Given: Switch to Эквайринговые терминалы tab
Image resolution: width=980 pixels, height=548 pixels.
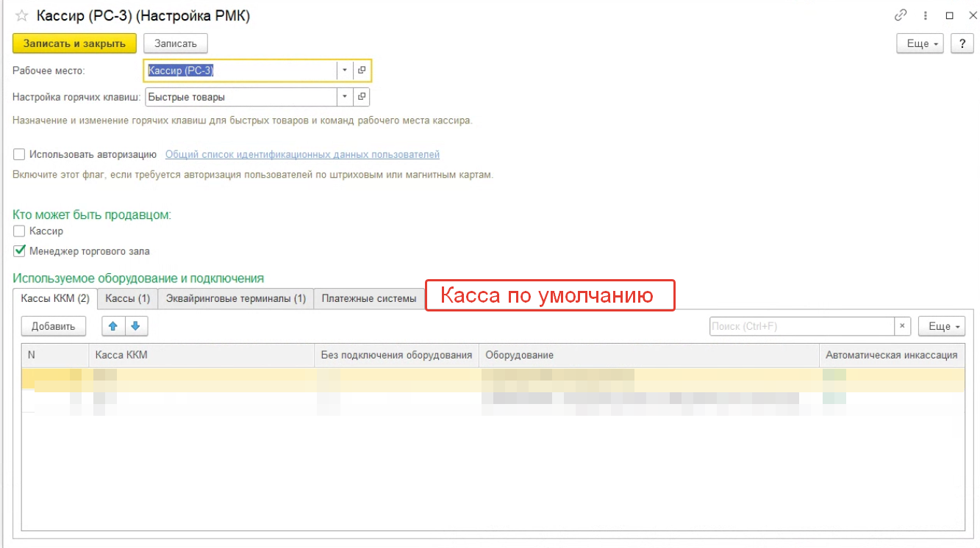Looking at the screenshot, I should tap(235, 298).
